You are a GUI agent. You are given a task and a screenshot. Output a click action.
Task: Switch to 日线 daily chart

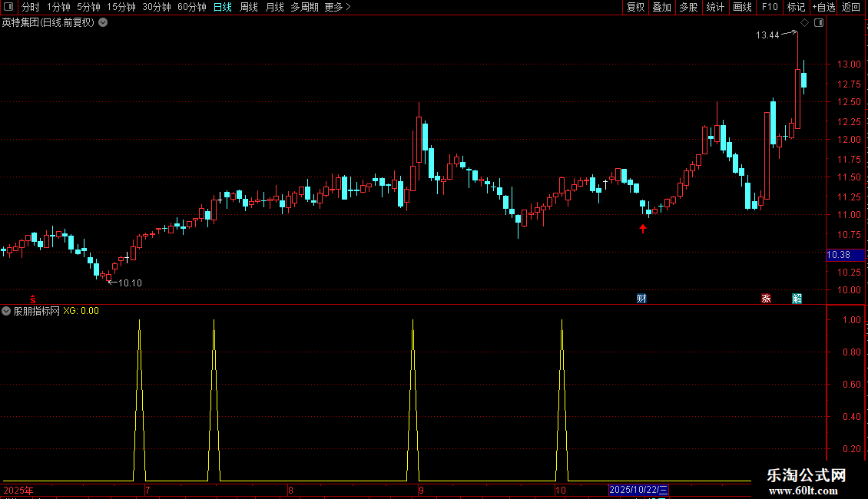pyautogui.click(x=223, y=7)
